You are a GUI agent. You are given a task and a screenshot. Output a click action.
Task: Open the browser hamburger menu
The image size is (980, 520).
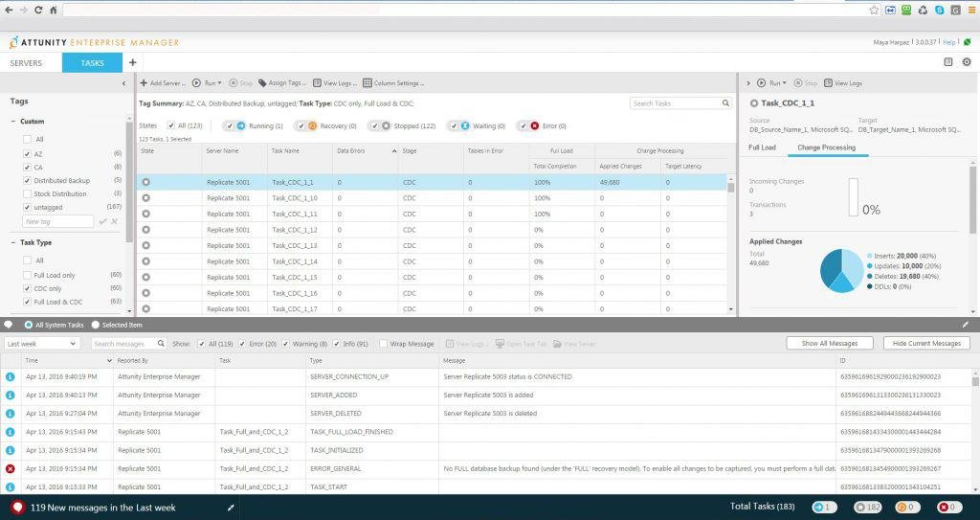pyautogui.click(x=972, y=10)
